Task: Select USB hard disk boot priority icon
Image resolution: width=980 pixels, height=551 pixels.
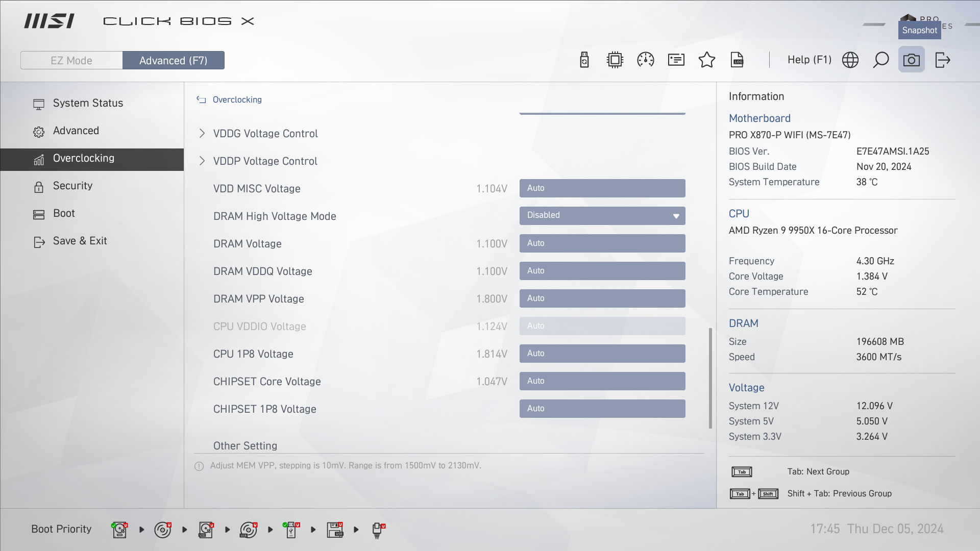Action: pyautogui.click(x=206, y=530)
